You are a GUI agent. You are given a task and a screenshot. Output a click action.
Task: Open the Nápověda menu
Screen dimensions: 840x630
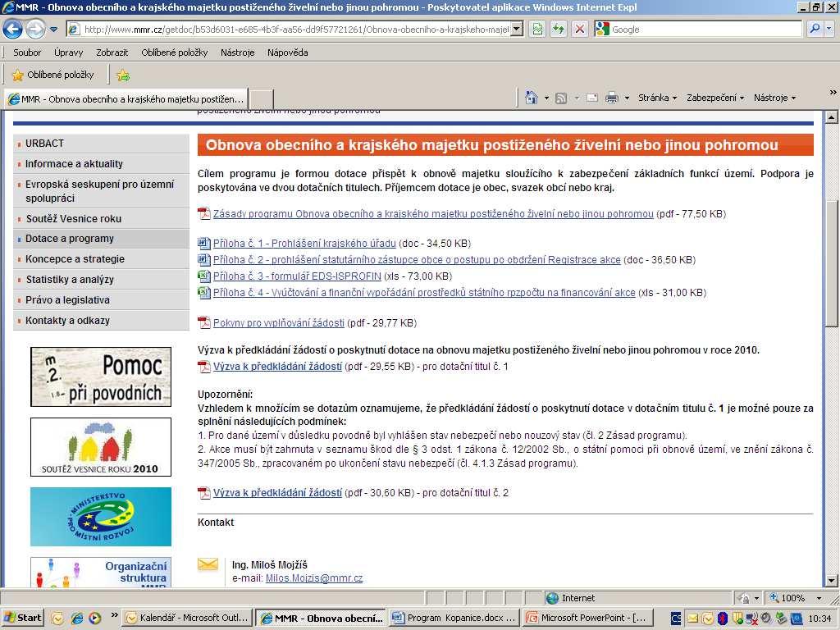pos(288,52)
